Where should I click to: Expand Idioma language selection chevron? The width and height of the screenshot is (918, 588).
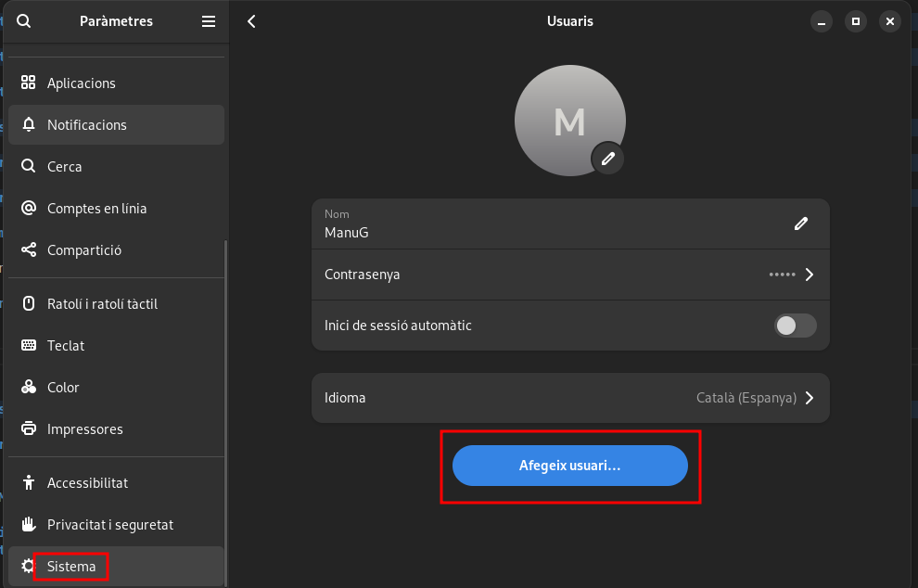(809, 398)
